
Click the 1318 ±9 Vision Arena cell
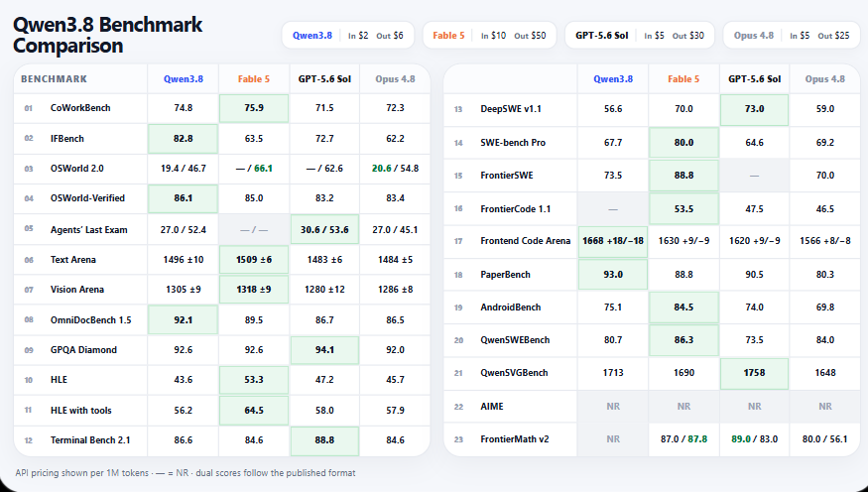coord(254,290)
